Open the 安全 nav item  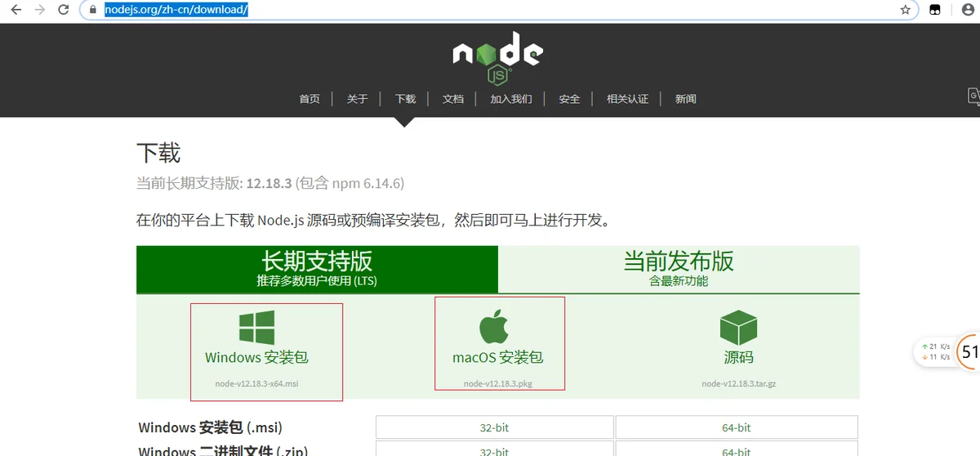tap(569, 99)
